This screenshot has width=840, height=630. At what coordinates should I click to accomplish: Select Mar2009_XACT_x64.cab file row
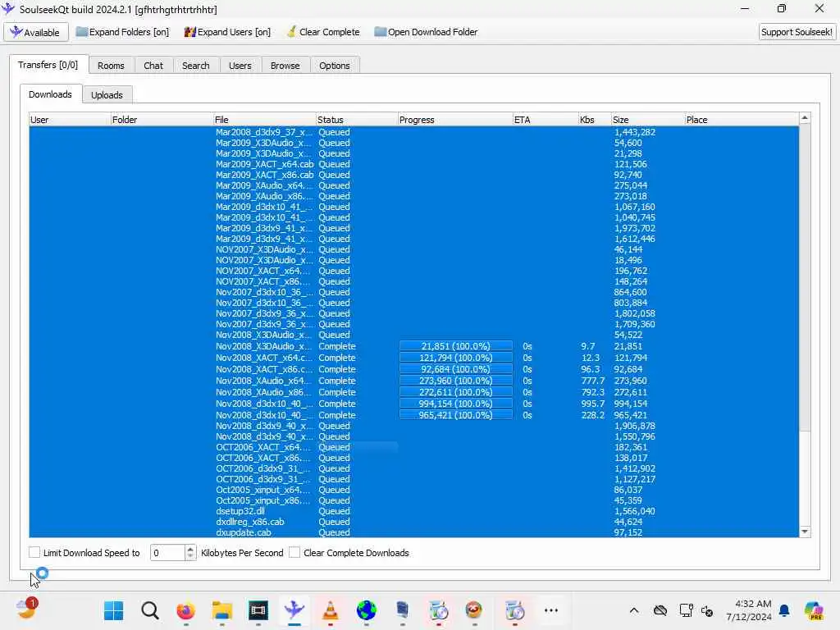click(x=413, y=164)
